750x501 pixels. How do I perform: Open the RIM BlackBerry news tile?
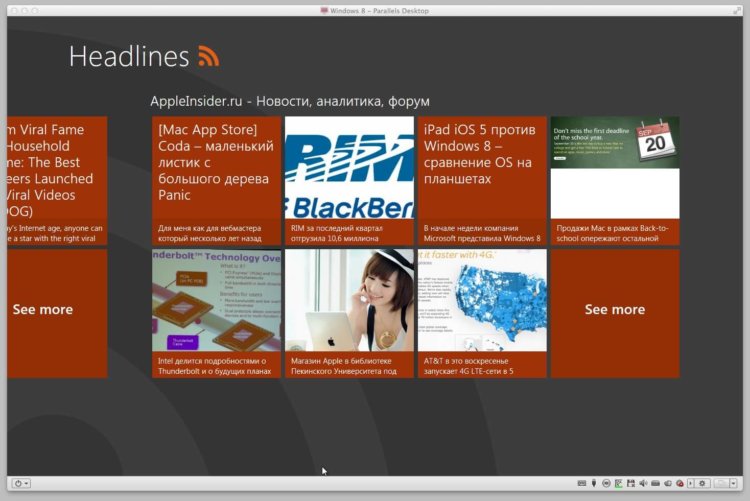click(349, 181)
